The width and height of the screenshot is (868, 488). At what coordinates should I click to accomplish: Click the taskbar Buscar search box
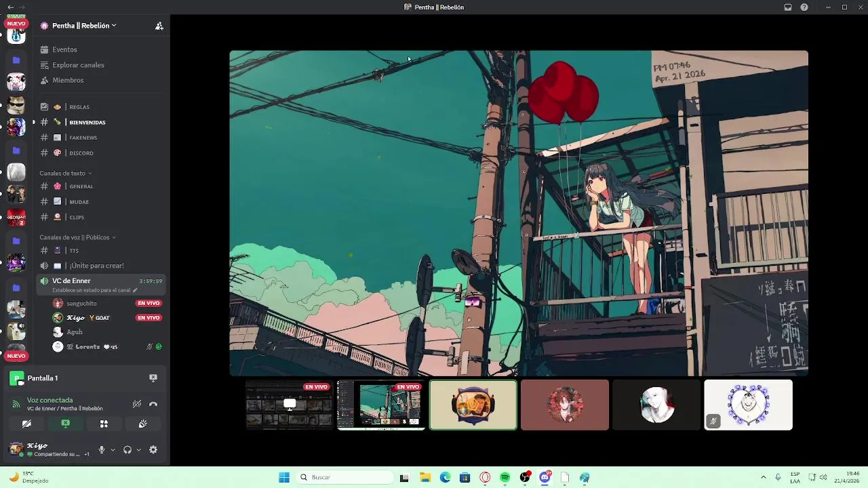tap(344, 478)
